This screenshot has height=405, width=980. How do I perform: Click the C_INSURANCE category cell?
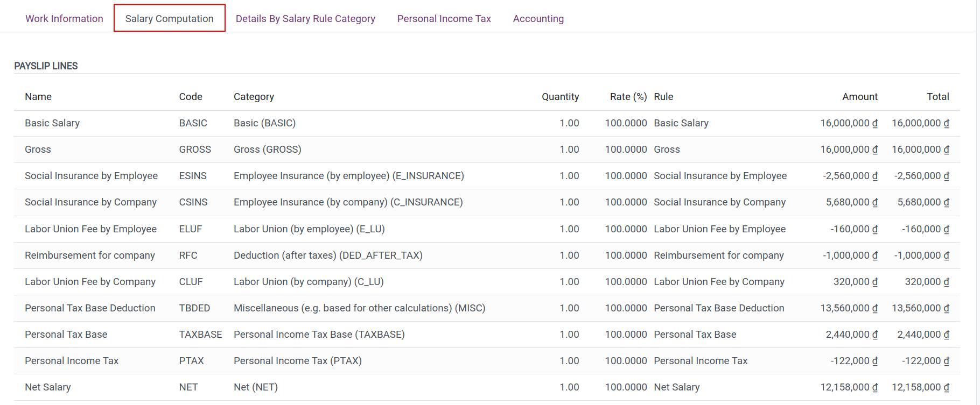(348, 202)
